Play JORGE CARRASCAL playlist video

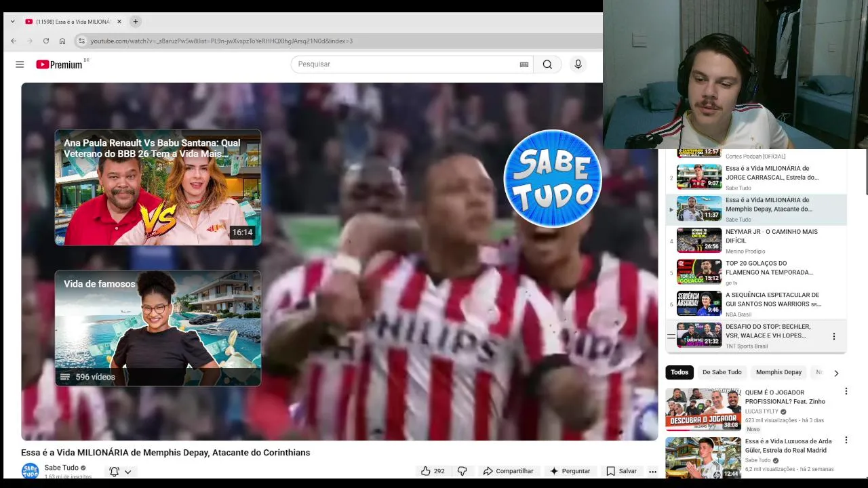[x=756, y=178]
